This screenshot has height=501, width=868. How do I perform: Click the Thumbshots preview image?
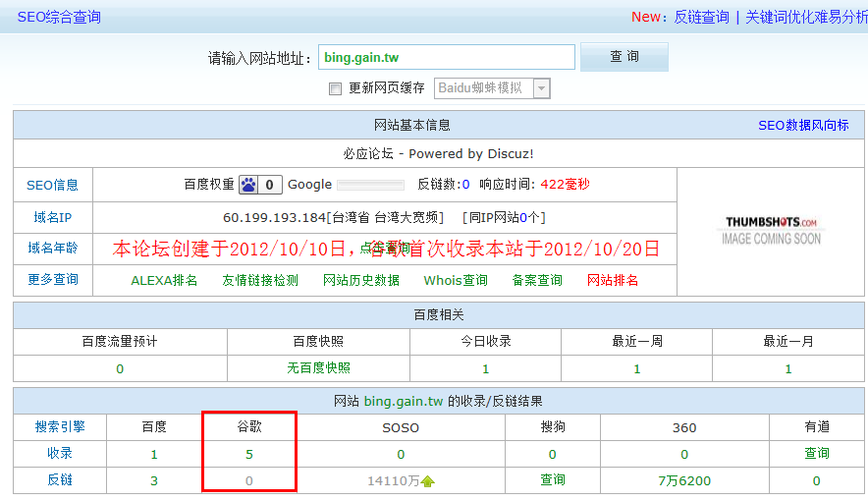click(771, 231)
